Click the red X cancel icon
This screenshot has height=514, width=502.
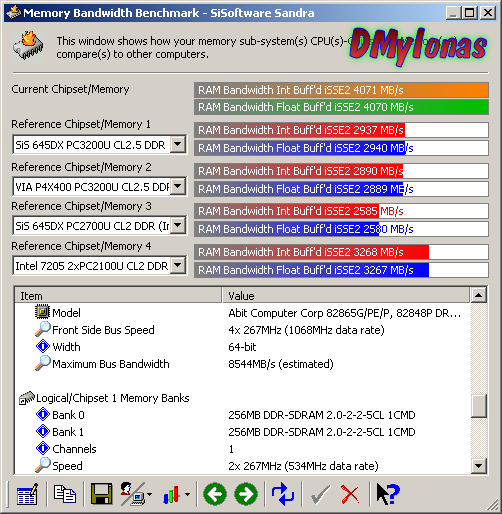[350, 494]
